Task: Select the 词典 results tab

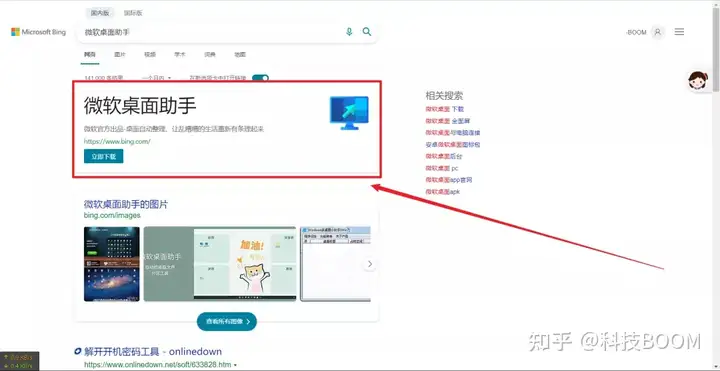Action: [x=210, y=55]
